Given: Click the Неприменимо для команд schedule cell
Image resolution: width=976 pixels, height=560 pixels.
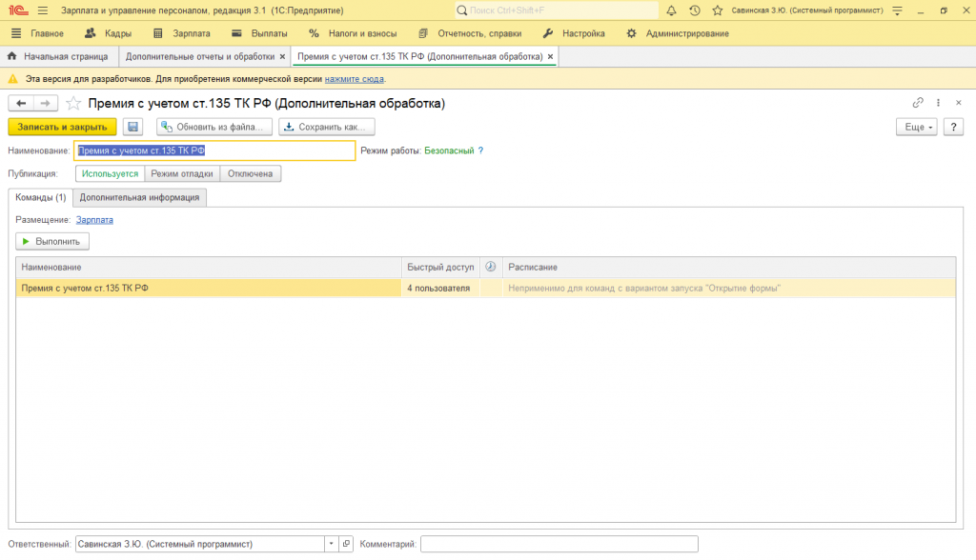Looking at the screenshot, I should point(729,288).
